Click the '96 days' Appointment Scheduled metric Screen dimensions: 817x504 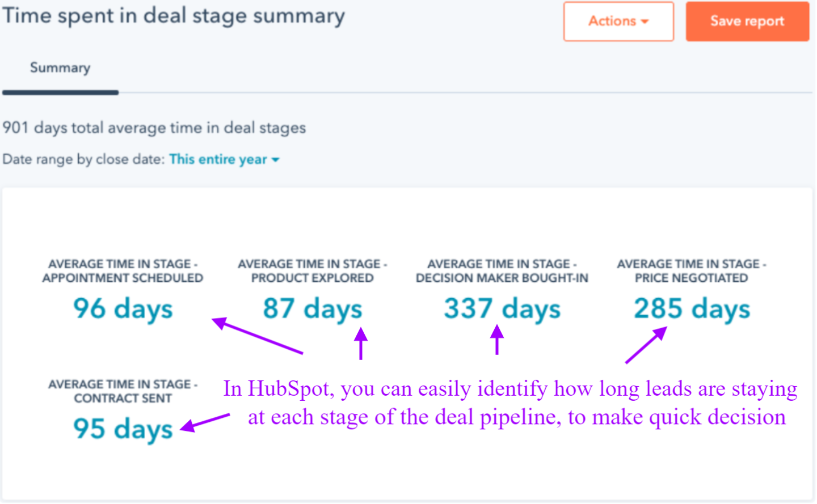click(123, 308)
